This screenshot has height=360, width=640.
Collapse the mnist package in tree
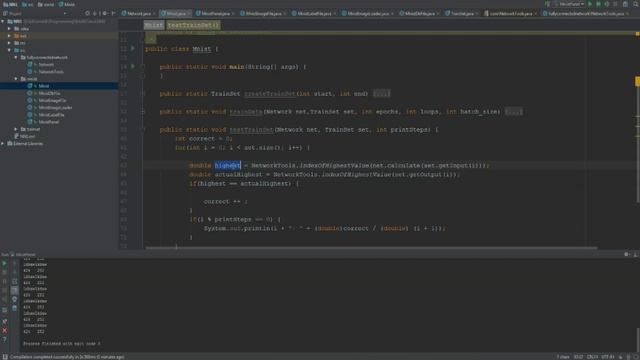click(16, 79)
